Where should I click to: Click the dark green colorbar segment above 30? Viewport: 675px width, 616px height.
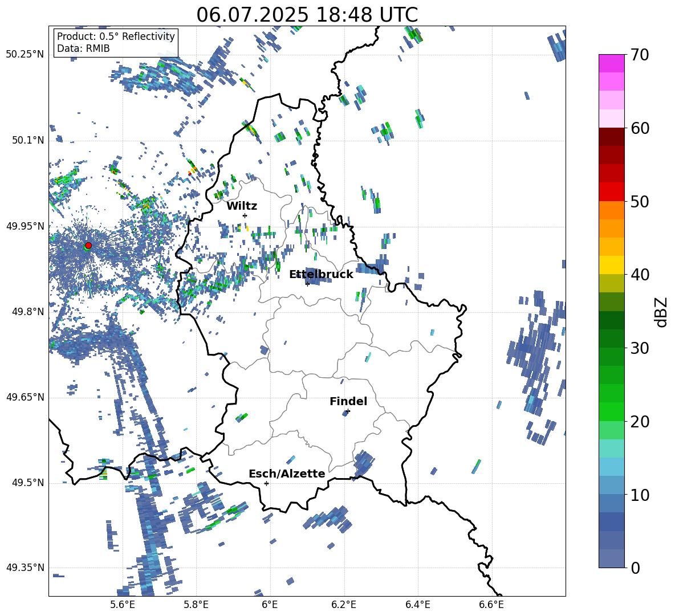pos(611,338)
